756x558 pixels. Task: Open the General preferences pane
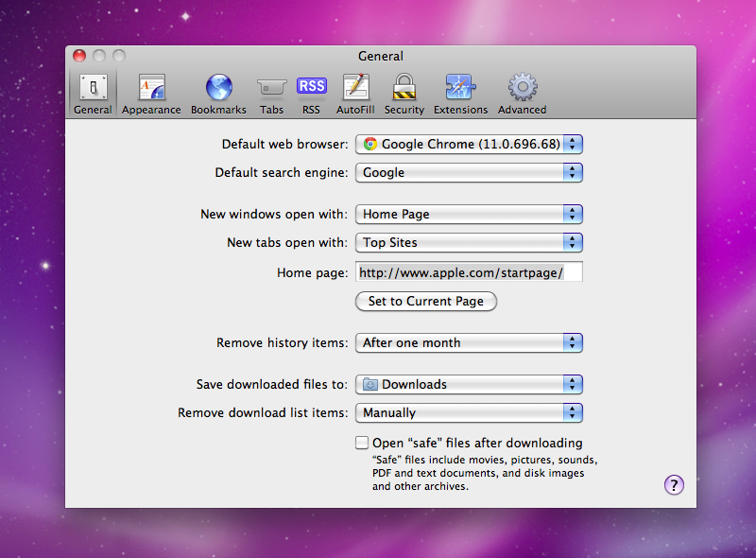click(93, 95)
